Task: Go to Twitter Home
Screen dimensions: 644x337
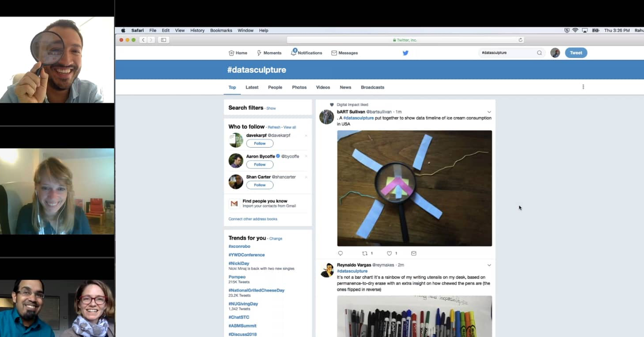Action: tap(238, 53)
